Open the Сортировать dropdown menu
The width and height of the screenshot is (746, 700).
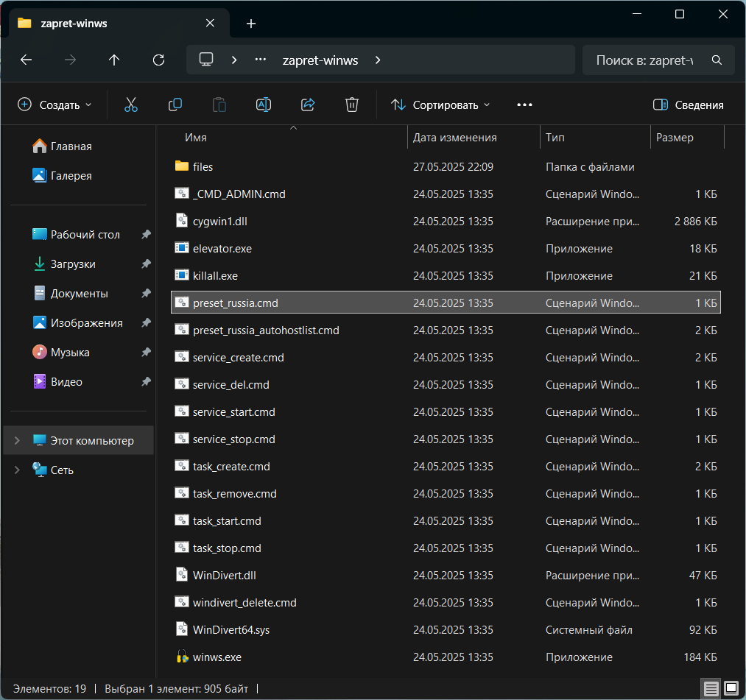pos(440,105)
